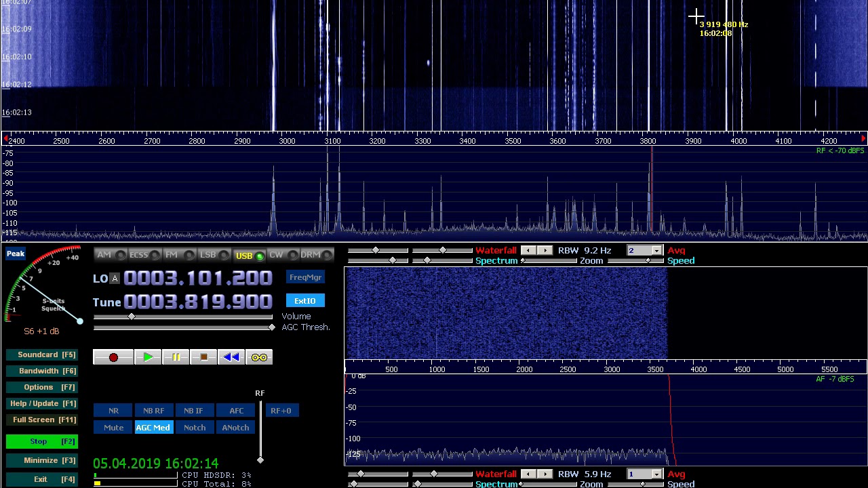Click the AF display Speed slider
The height and width of the screenshot is (488, 868).
tap(636, 484)
